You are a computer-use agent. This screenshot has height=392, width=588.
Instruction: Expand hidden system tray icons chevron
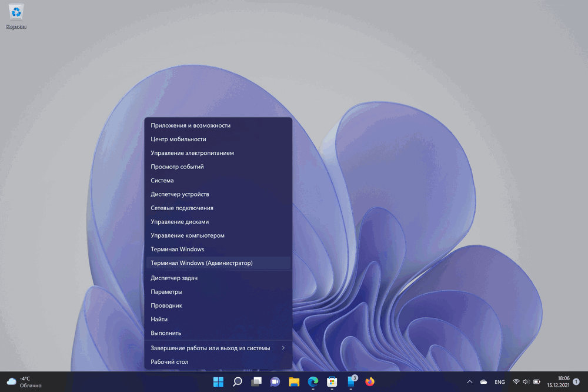(469, 382)
